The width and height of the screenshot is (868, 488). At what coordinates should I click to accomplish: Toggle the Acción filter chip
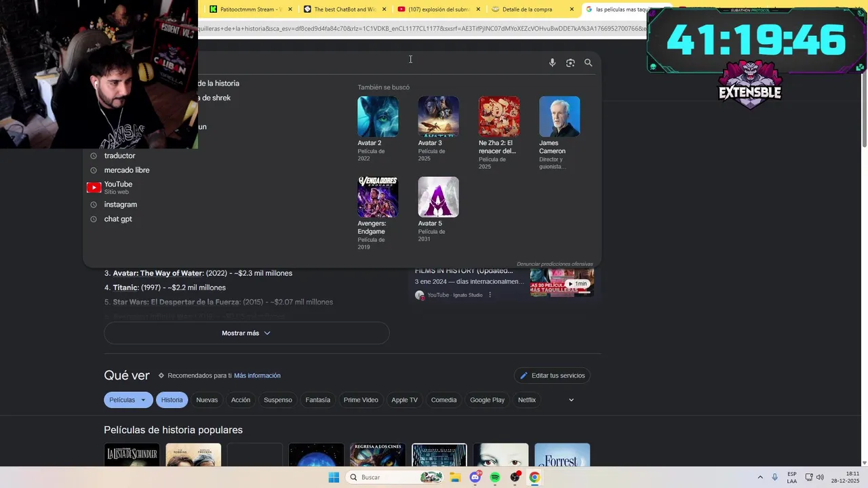241,400
